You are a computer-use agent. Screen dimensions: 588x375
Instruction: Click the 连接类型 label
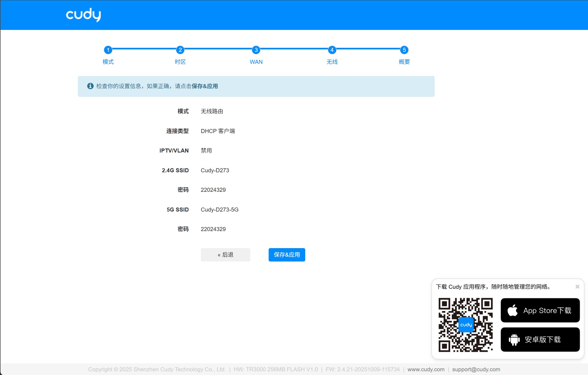coord(177,131)
